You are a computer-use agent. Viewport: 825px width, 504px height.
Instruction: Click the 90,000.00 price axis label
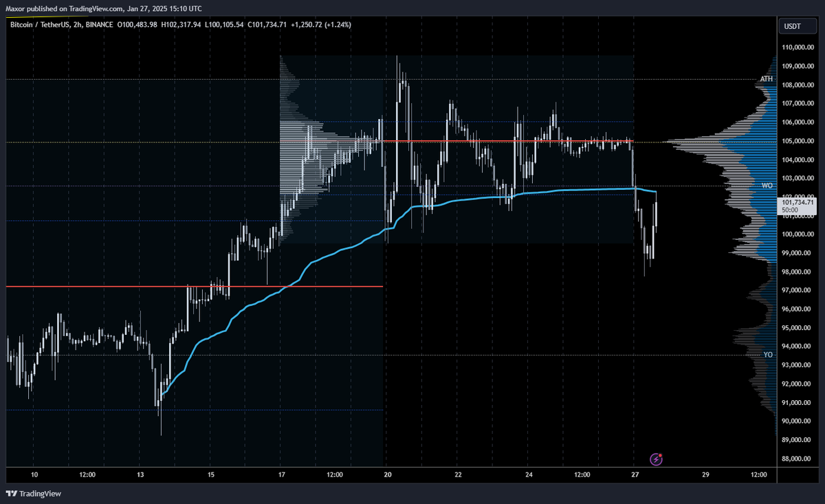(797, 421)
